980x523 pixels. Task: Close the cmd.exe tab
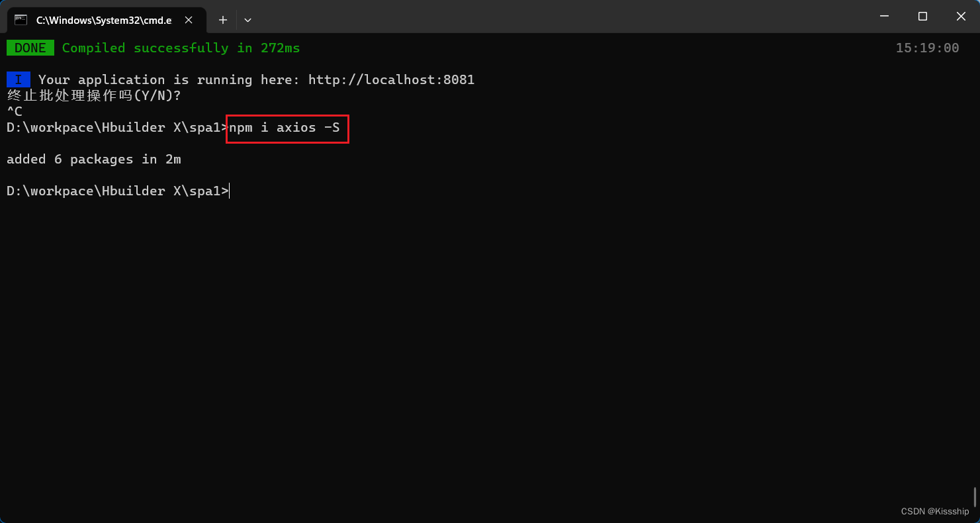pyautogui.click(x=189, y=20)
